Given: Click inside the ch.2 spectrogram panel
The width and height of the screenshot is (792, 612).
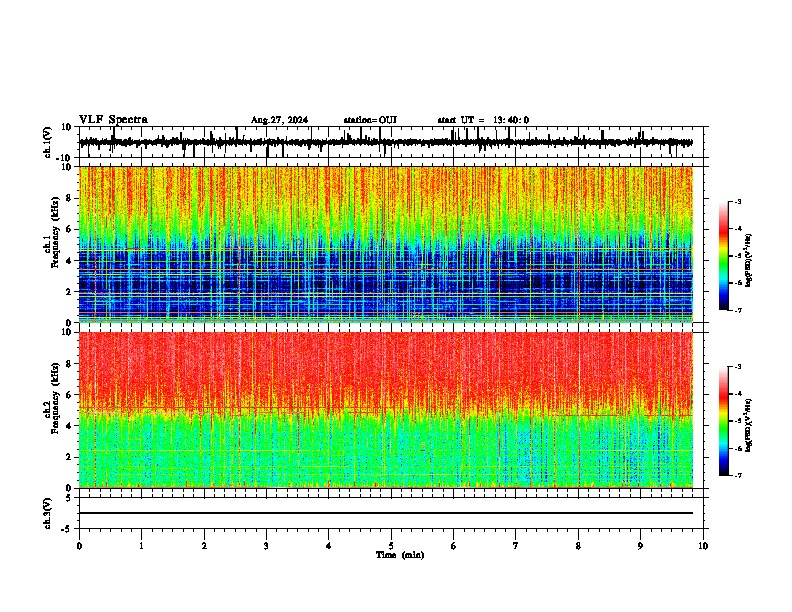Looking at the screenshot, I should click(386, 410).
